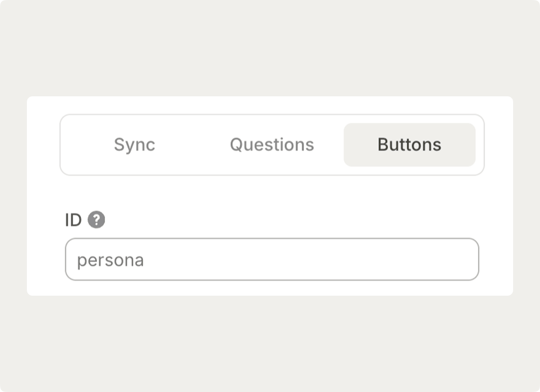Click the "ID" field label
The height and width of the screenshot is (392, 540).
(73, 220)
